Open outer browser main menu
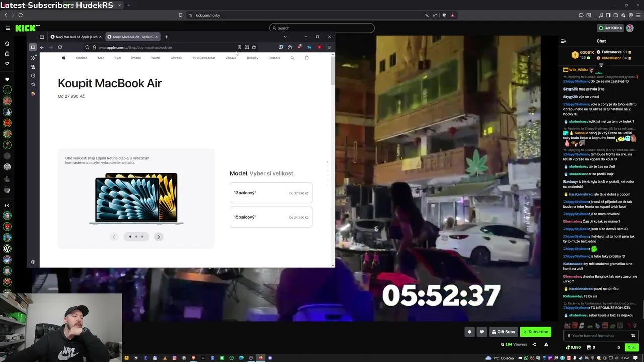Image resolution: width=644 pixels, height=362 pixels. 638,15
